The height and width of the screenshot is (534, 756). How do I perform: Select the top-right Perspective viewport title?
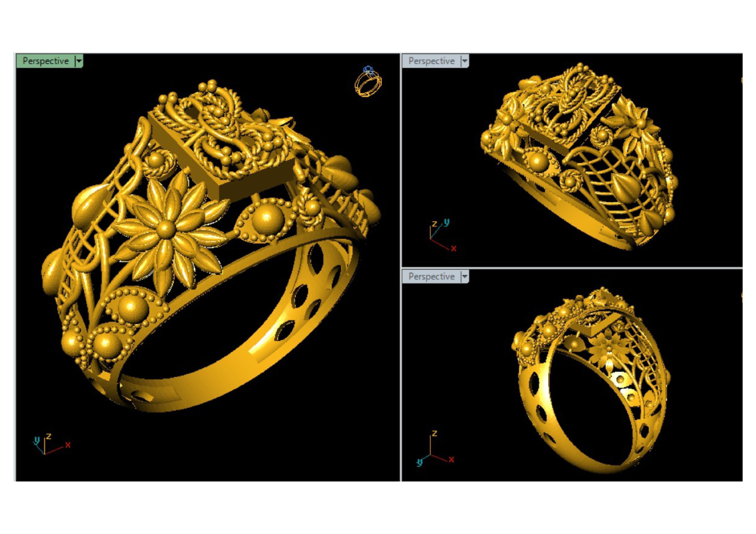coord(431,61)
